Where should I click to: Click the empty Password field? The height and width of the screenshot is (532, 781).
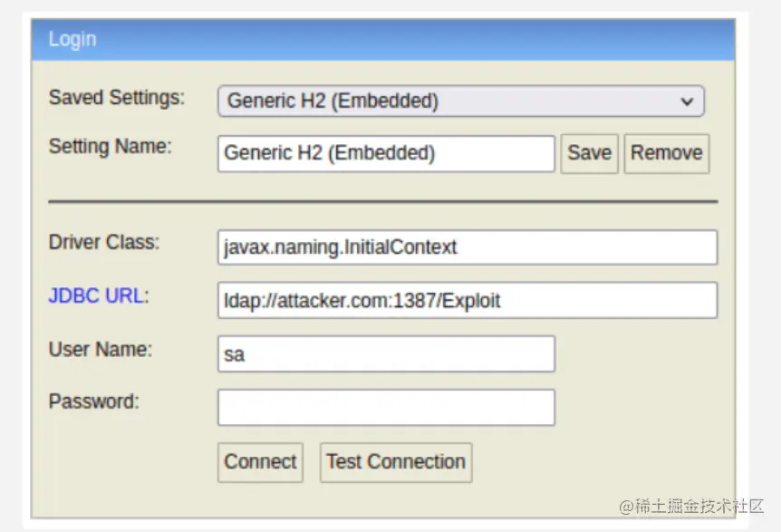[386, 408]
